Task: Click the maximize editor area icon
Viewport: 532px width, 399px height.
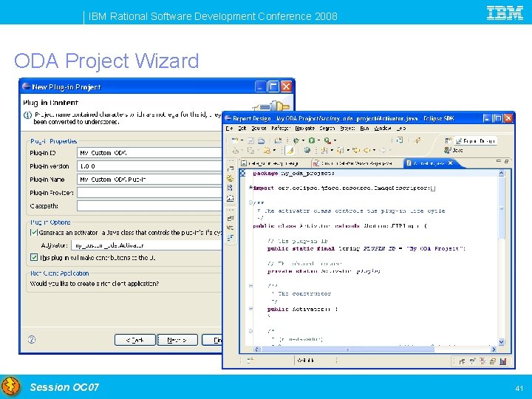Action: [x=506, y=161]
